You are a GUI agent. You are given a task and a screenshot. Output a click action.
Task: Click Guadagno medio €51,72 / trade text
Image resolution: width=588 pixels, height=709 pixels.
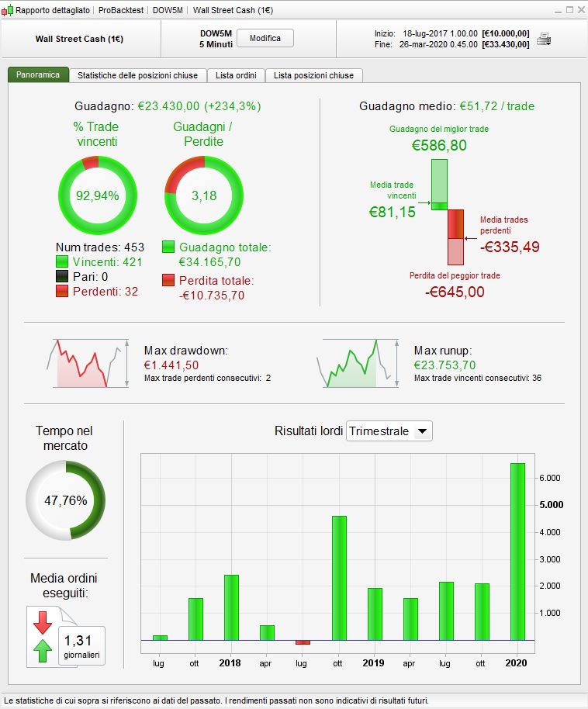click(447, 105)
